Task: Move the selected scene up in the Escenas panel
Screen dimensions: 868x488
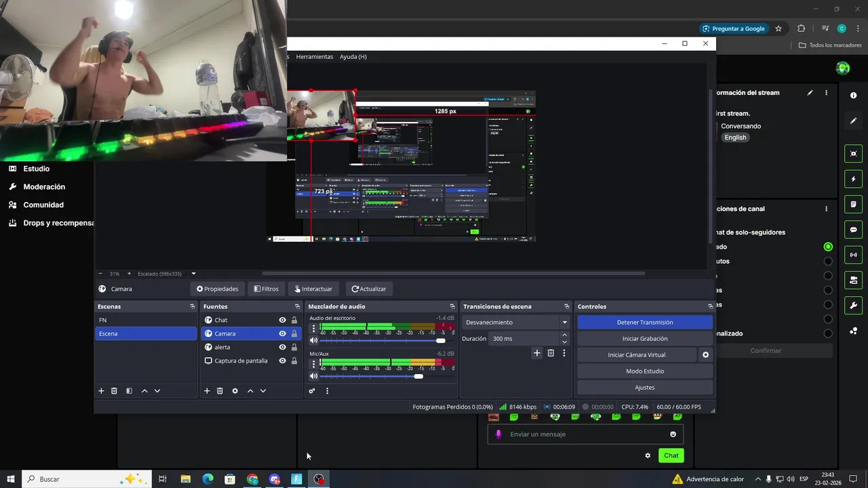Action: pos(144,391)
